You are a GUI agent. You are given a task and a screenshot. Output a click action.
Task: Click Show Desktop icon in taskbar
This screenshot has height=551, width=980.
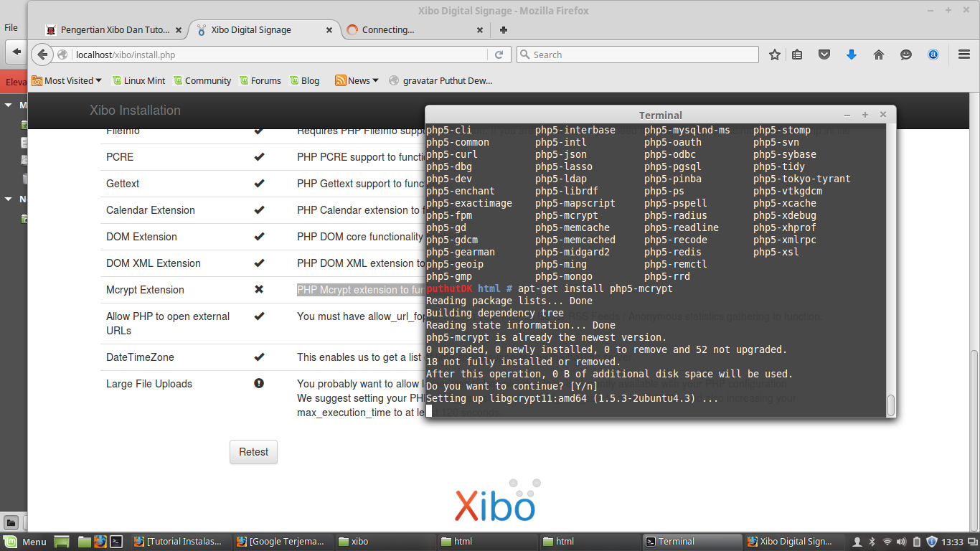pos(62,542)
